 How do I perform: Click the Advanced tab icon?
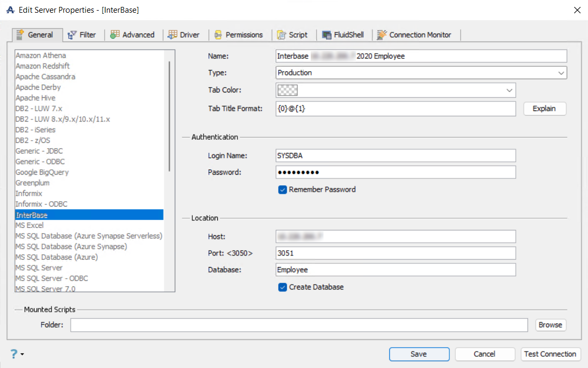pos(115,35)
